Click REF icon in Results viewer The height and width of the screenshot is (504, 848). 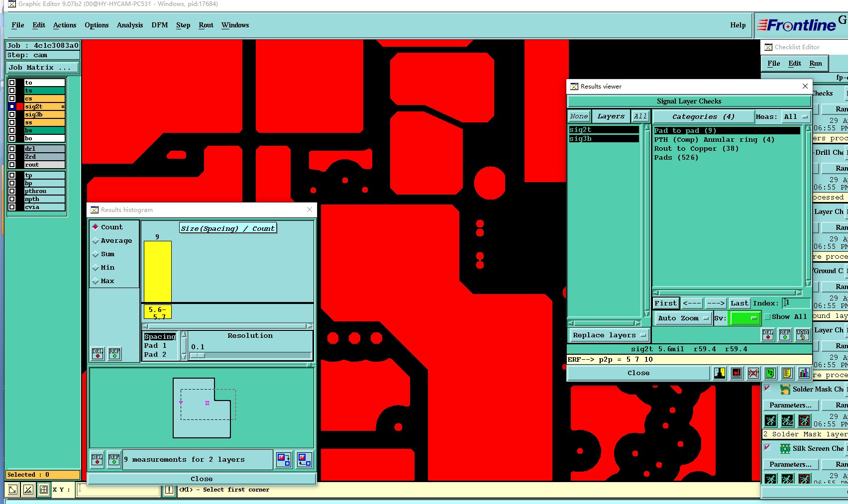point(785,335)
